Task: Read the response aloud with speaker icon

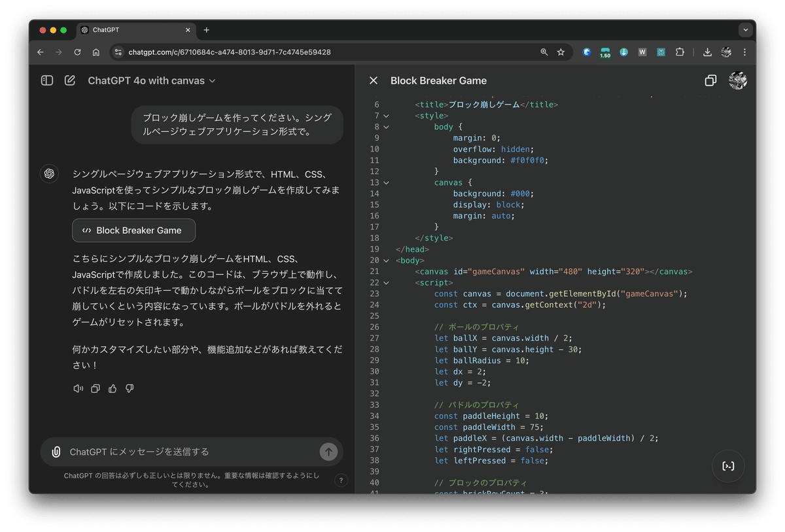Action: tap(78, 388)
